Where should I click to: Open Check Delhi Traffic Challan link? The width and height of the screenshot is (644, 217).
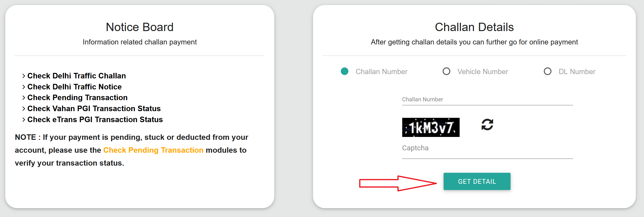click(77, 76)
